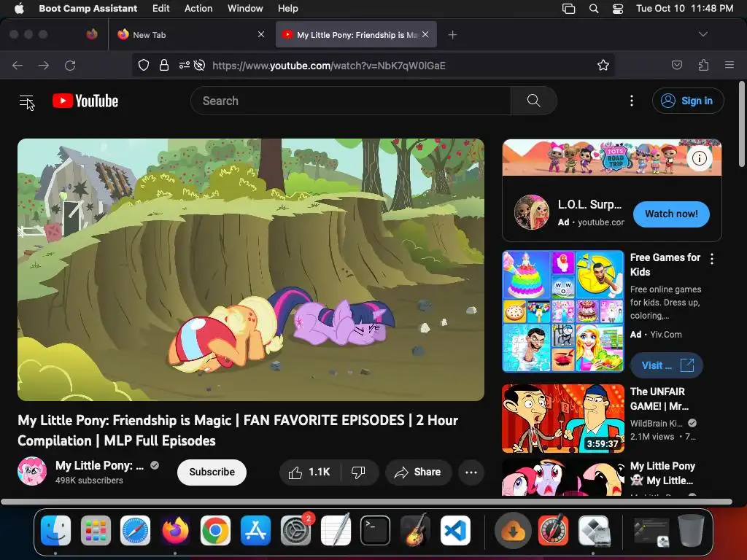The image size is (747, 560).
Task: Open Control Center in menu bar
Action: coord(618,9)
